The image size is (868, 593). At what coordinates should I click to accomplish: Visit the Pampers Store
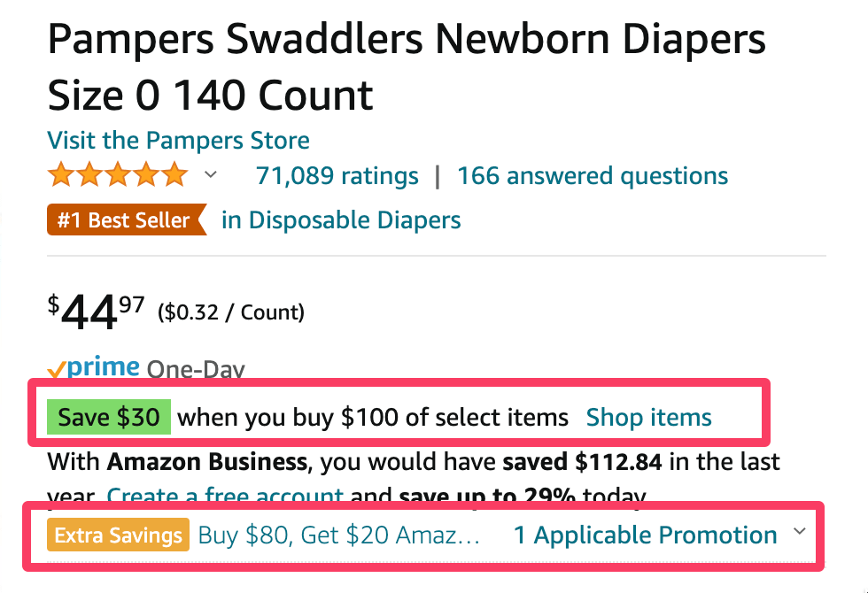click(x=177, y=140)
